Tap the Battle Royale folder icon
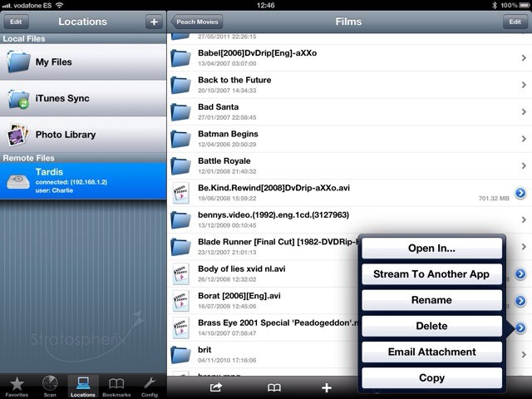Image resolution: width=532 pixels, height=399 pixels. coord(180,166)
